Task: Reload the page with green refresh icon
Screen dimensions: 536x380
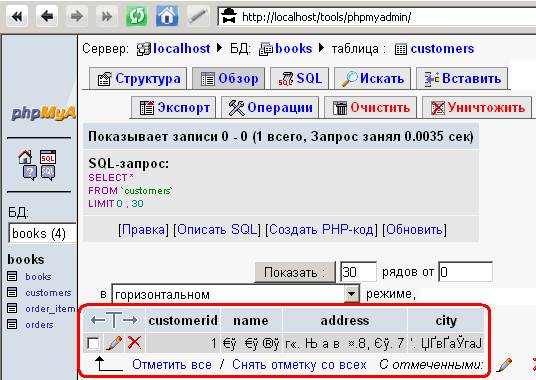Action: pyautogui.click(x=137, y=16)
